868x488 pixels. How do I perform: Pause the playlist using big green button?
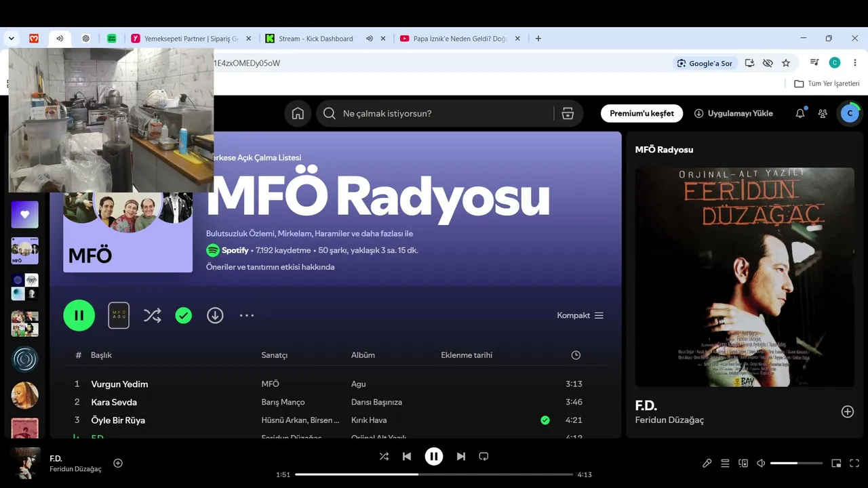click(79, 315)
